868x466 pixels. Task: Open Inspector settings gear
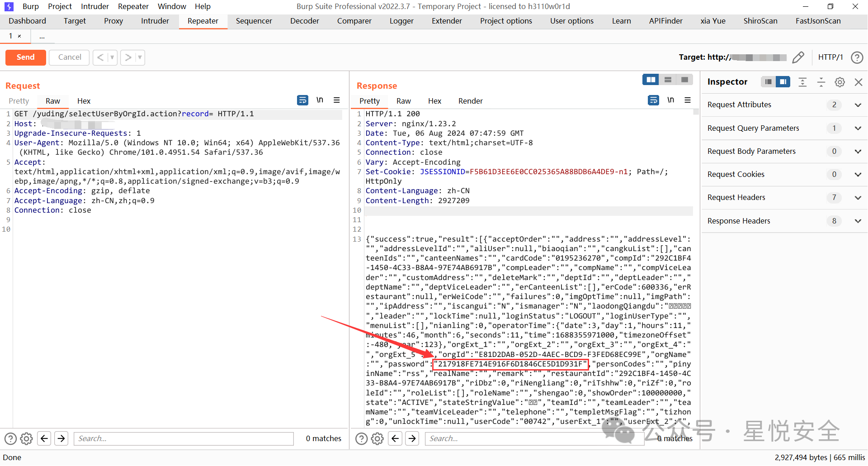840,82
